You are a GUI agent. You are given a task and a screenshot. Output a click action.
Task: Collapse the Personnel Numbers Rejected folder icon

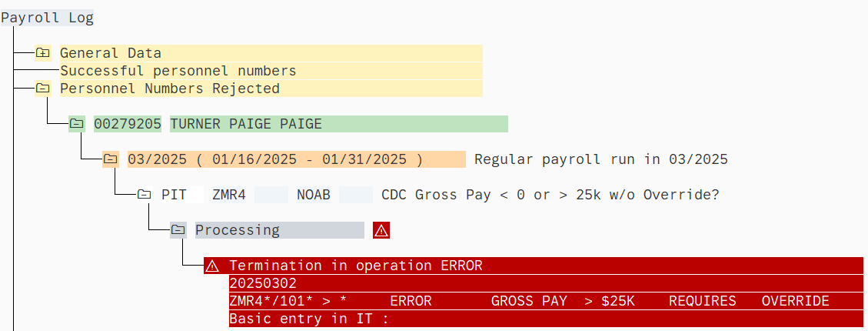[x=43, y=89]
